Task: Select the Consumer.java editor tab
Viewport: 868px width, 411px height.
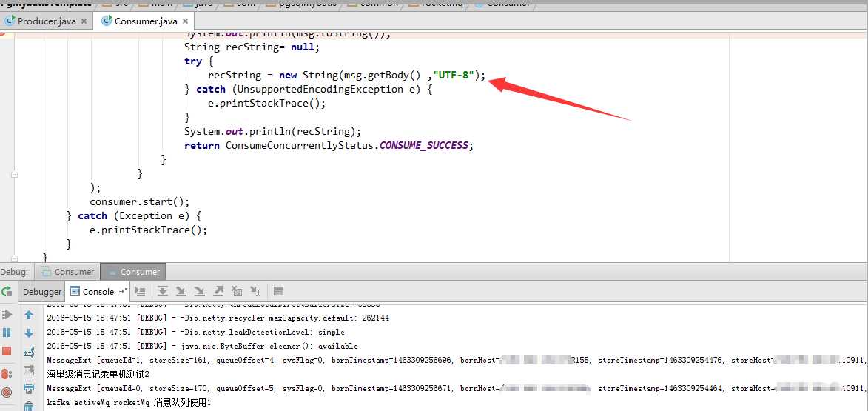Action: [146, 21]
